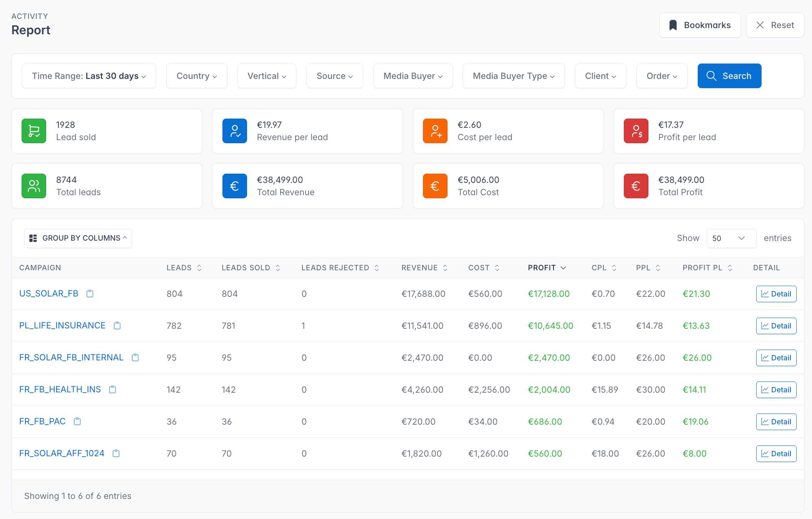The image size is (812, 519).
Task: Copy the FR_FB_HEALTH_INS campaign name icon
Action: click(x=113, y=390)
